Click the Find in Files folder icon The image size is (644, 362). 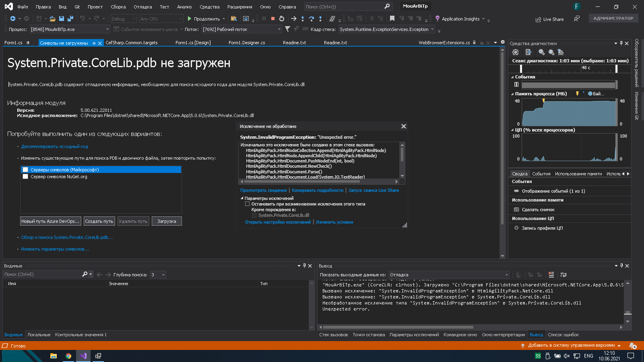pyautogui.click(x=233, y=19)
